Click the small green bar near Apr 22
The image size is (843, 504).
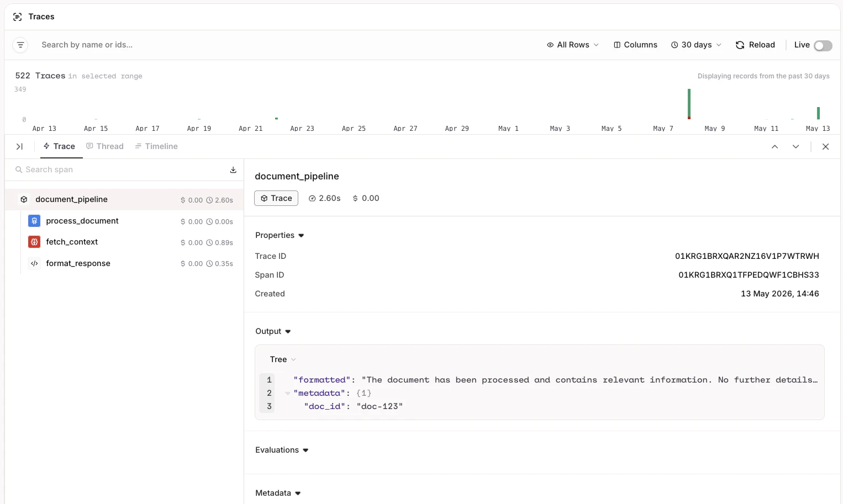coord(276,118)
